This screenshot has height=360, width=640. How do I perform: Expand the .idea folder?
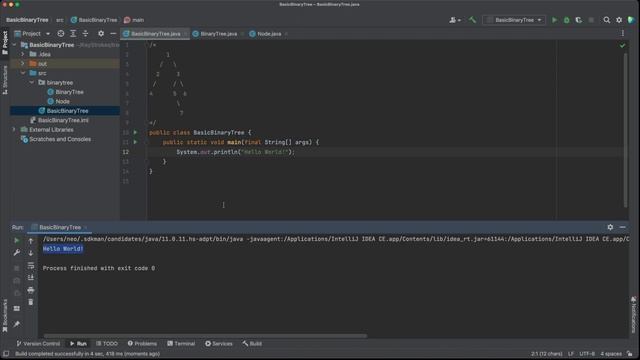click(23, 54)
